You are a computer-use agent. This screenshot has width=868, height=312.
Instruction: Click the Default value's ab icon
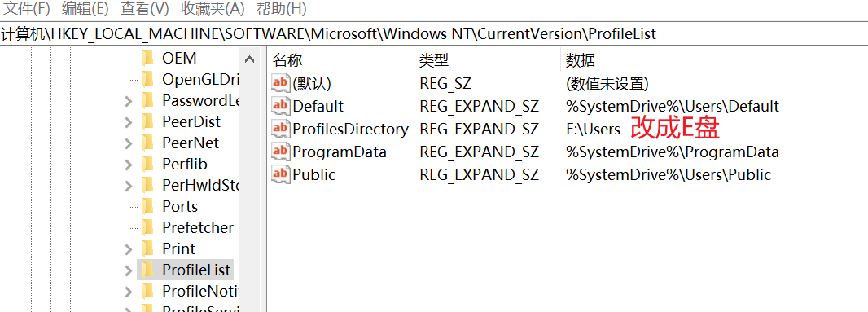(x=281, y=106)
